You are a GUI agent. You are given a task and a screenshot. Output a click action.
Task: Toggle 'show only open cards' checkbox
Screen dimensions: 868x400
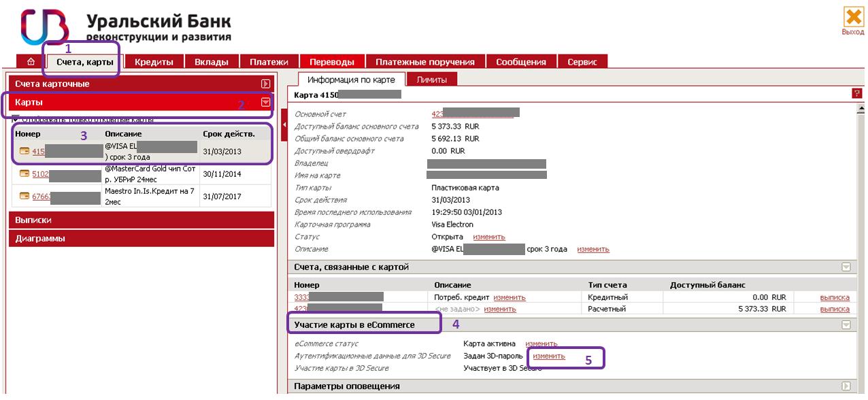point(16,120)
